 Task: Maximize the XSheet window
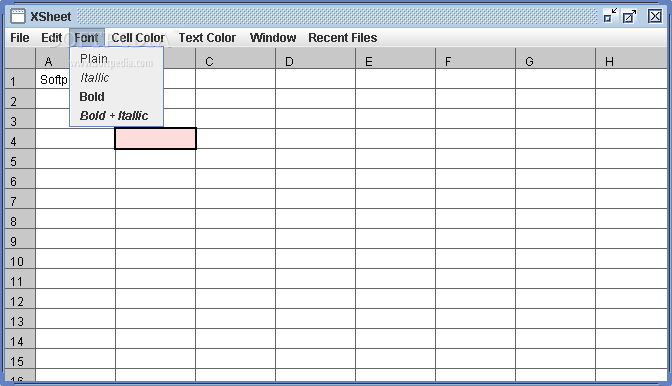point(630,16)
